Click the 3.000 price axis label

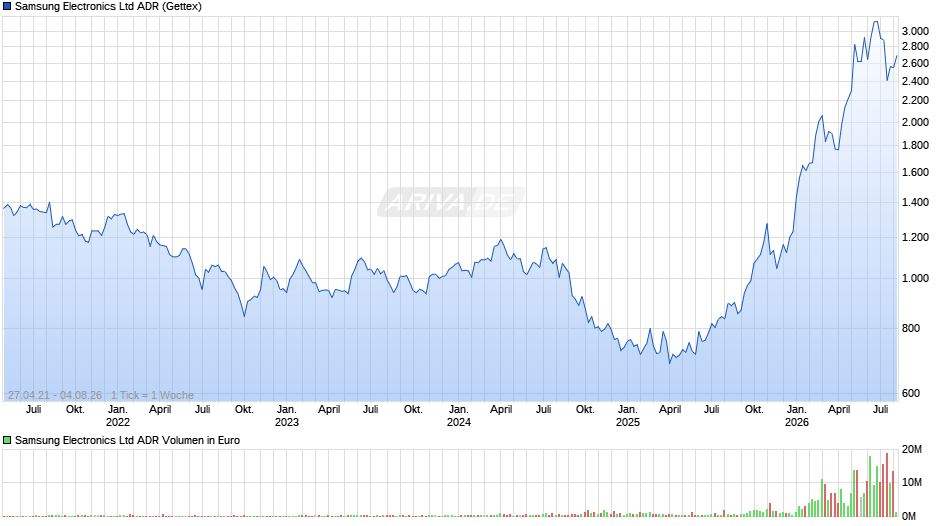(915, 31)
